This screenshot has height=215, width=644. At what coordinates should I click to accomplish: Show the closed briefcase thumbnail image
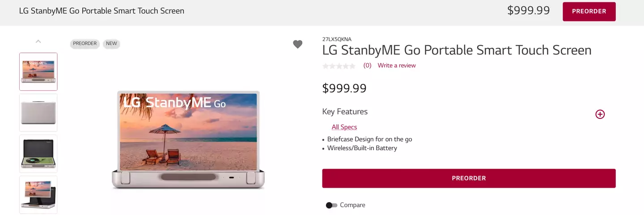click(x=38, y=113)
